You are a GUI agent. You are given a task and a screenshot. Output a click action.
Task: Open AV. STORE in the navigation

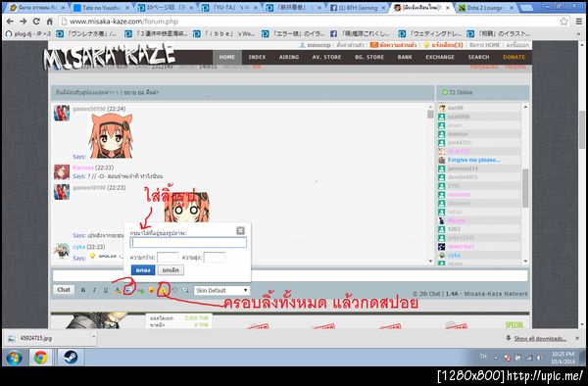coord(326,58)
